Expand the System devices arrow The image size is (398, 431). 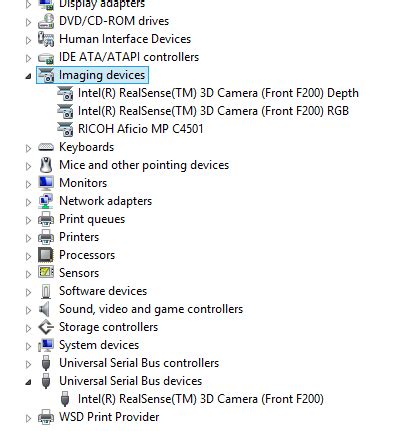(x=28, y=346)
